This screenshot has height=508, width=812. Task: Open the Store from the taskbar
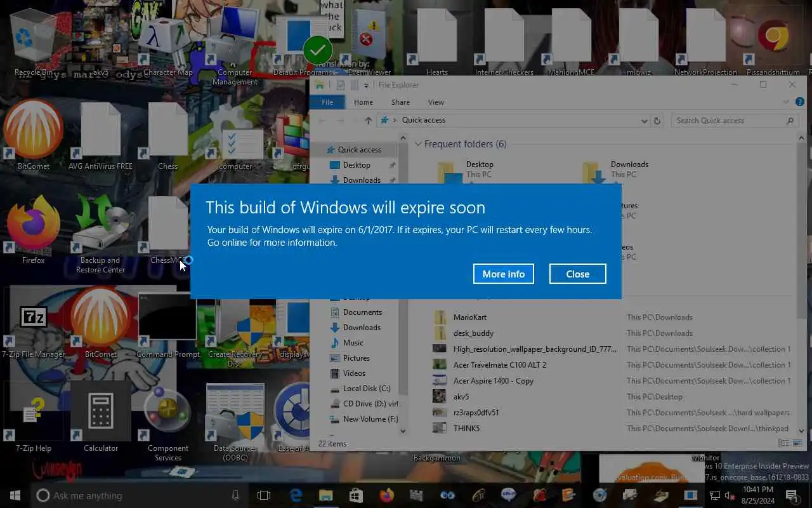(356, 495)
